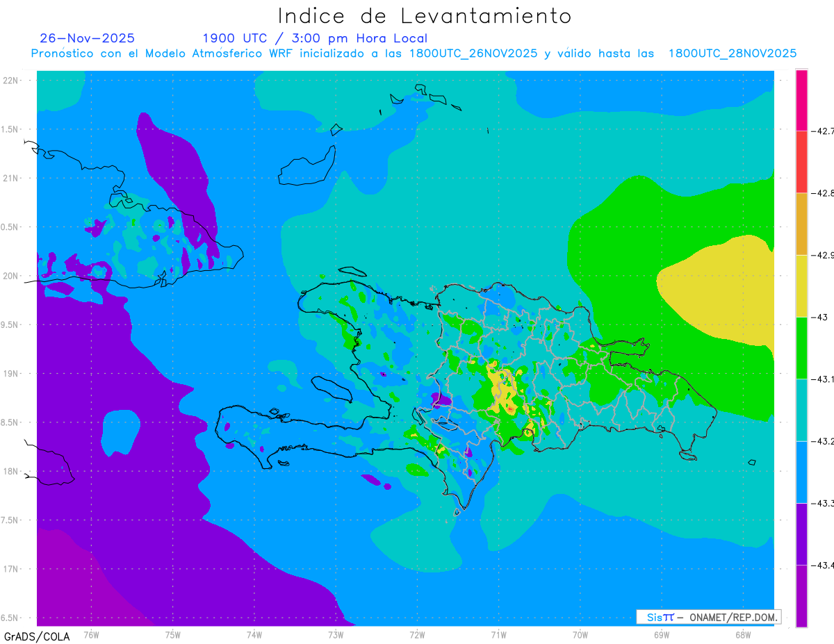Click the latitude label "19N"

pos(11,374)
